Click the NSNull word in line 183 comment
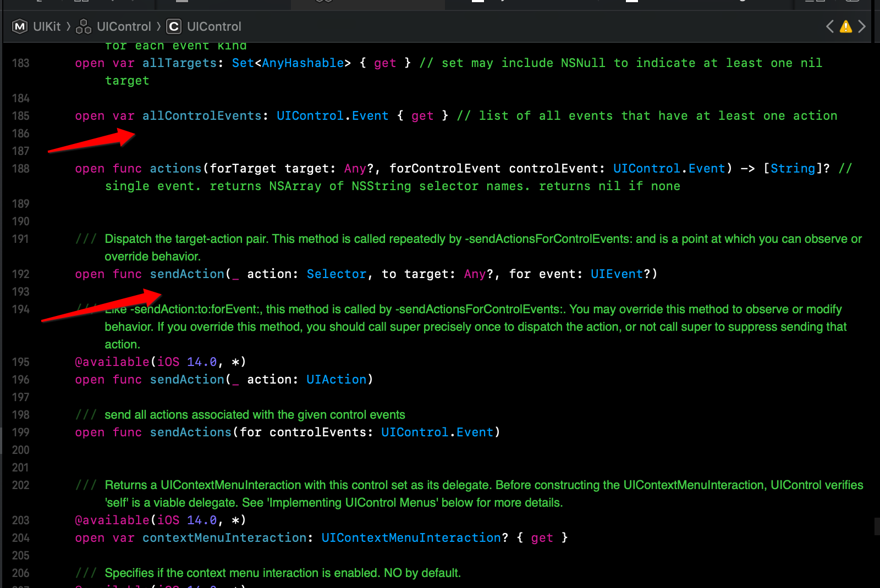 coord(583,63)
